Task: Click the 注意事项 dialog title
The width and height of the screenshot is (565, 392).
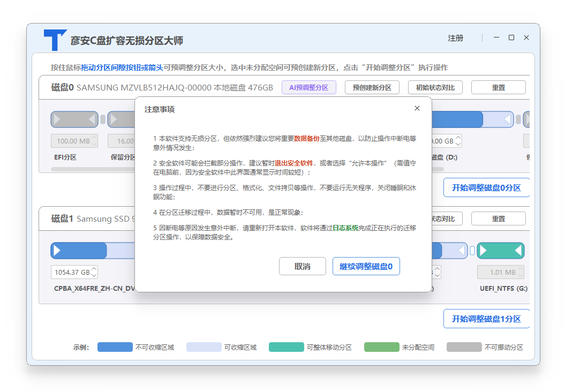Action: click(160, 109)
